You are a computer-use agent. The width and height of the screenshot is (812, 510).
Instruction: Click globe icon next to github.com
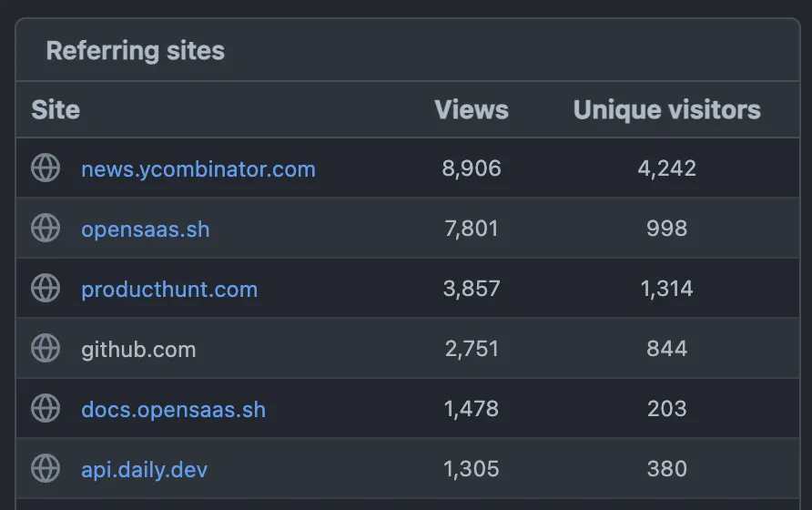coord(46,349)
